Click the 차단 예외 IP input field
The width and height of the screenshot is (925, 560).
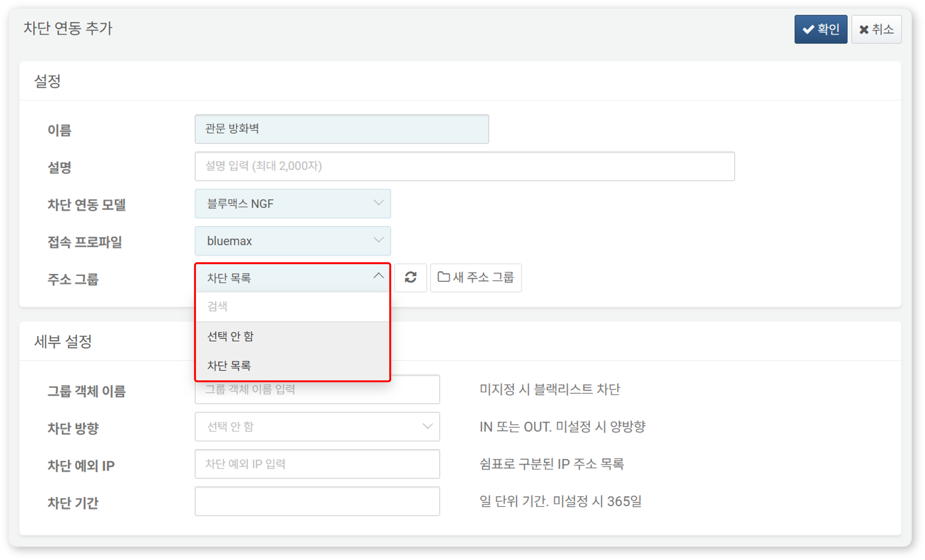point(317,464)
